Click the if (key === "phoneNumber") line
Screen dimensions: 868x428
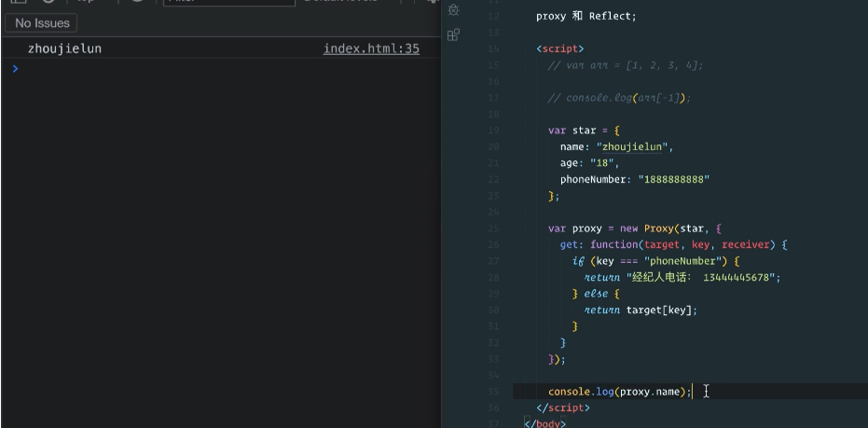[x=655, y=261]
